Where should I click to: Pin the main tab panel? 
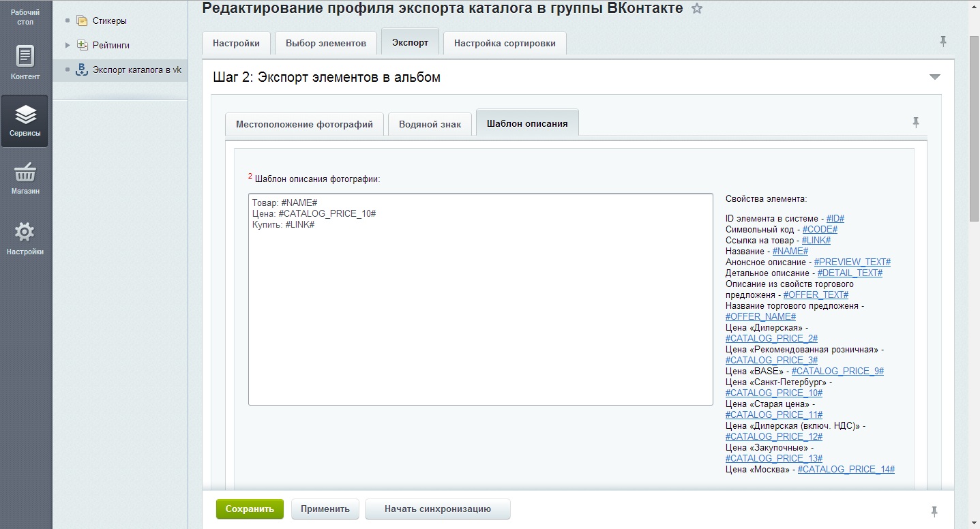[x=943, y=42]
